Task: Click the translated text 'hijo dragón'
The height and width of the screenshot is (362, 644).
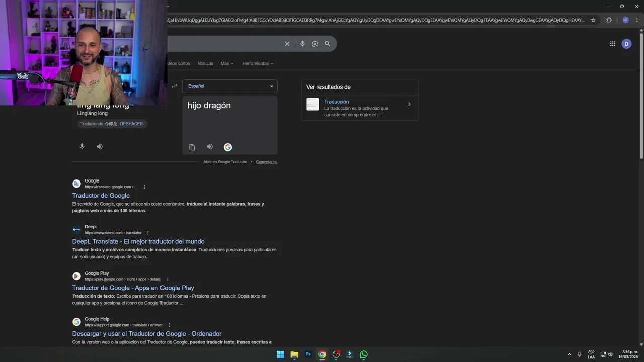Action: (209, 105)
